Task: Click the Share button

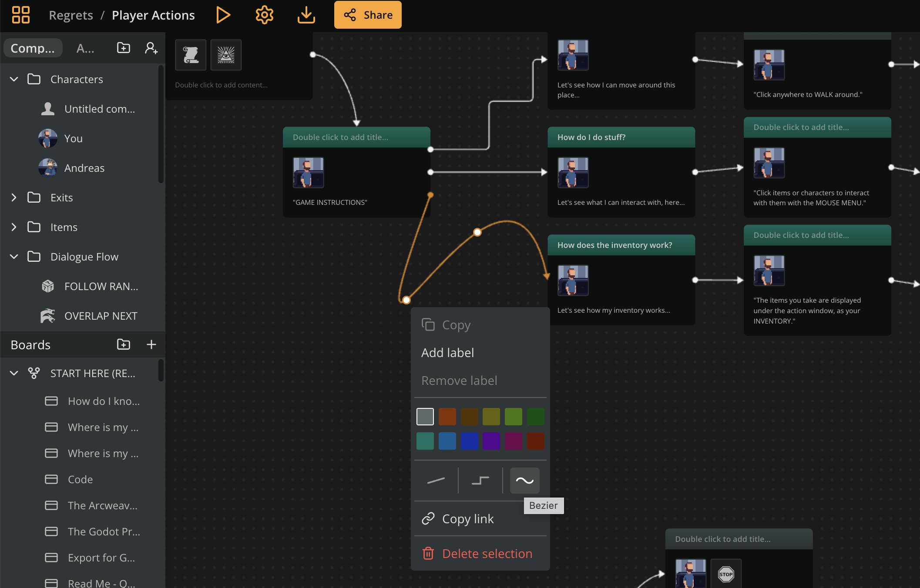Action: [x=368, y=15]
